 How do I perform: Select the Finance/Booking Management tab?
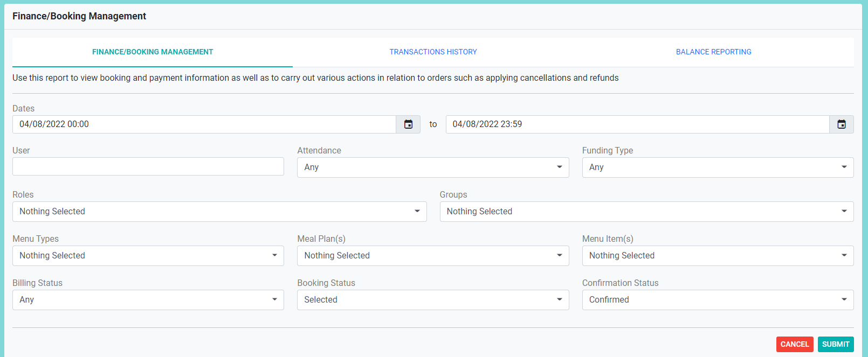point(153,52)
